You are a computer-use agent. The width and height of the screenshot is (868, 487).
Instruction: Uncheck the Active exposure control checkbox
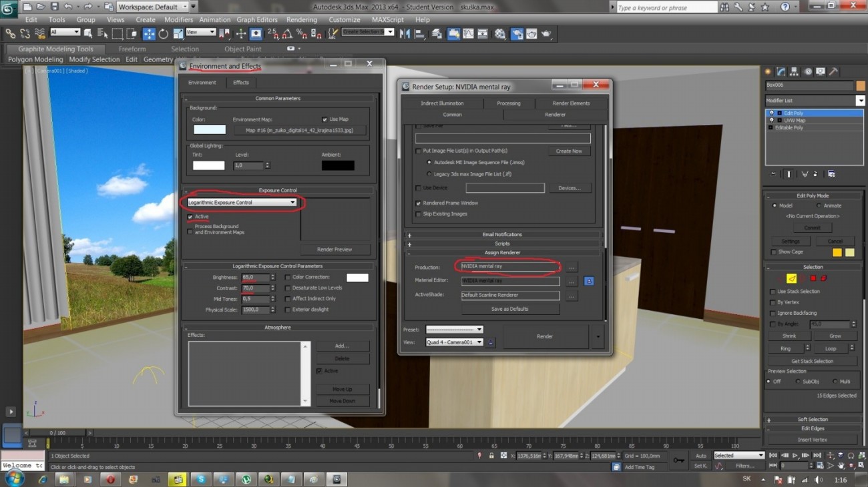pyautogui.click(x=191, y=217)
